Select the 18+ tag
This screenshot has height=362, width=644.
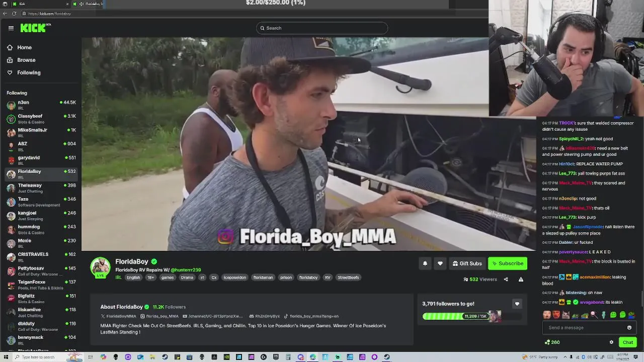point(150,278)
